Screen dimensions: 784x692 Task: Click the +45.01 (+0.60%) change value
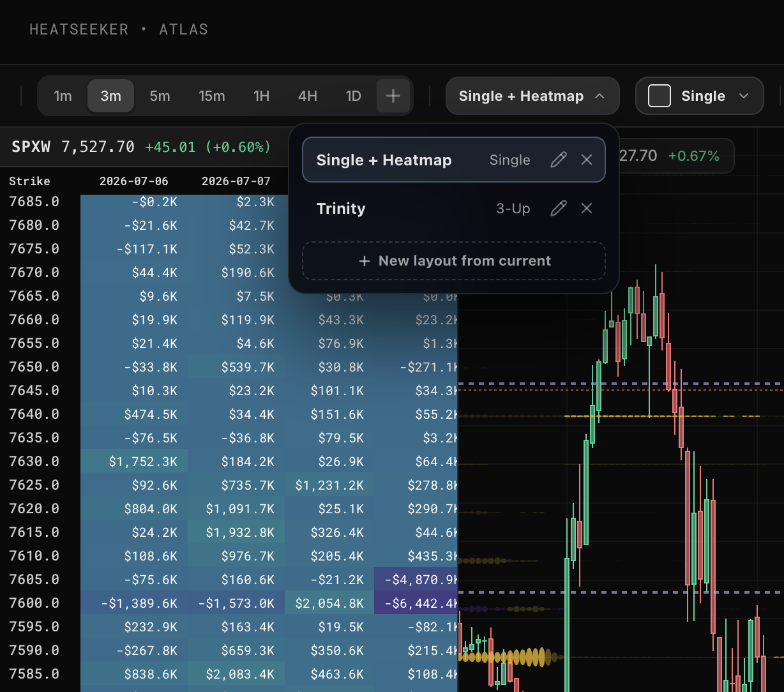pos(208,147)
